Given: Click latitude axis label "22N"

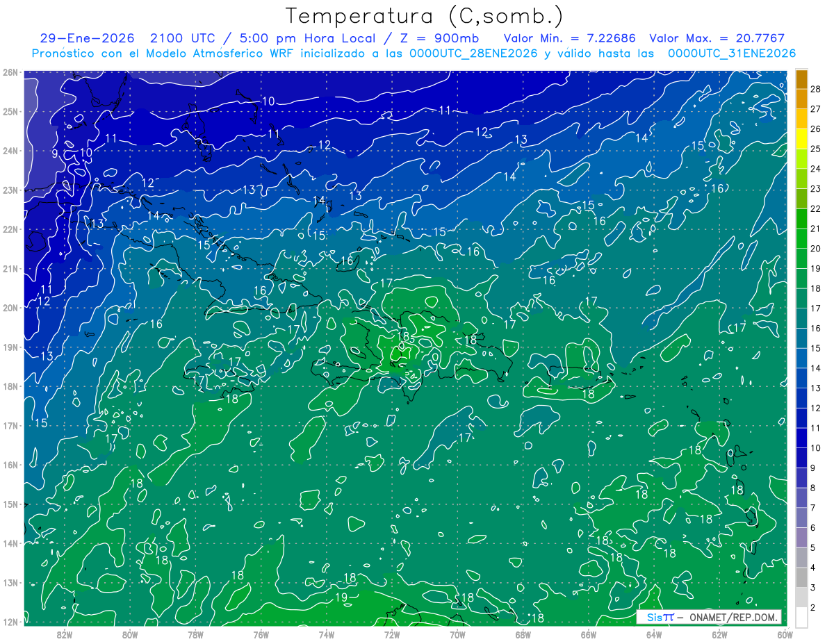Looking at the screenshot, I should [x=10, y=229].
